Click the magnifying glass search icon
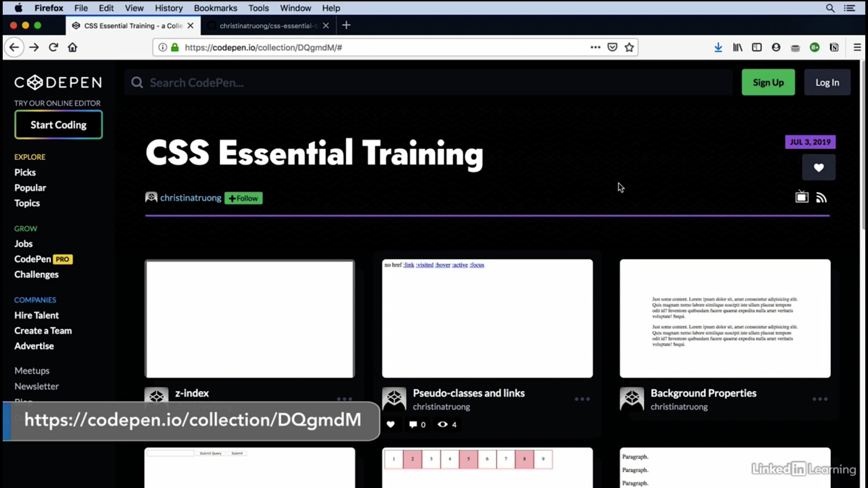The height and width of the screenshot is (488, 868). click(137, 82)
